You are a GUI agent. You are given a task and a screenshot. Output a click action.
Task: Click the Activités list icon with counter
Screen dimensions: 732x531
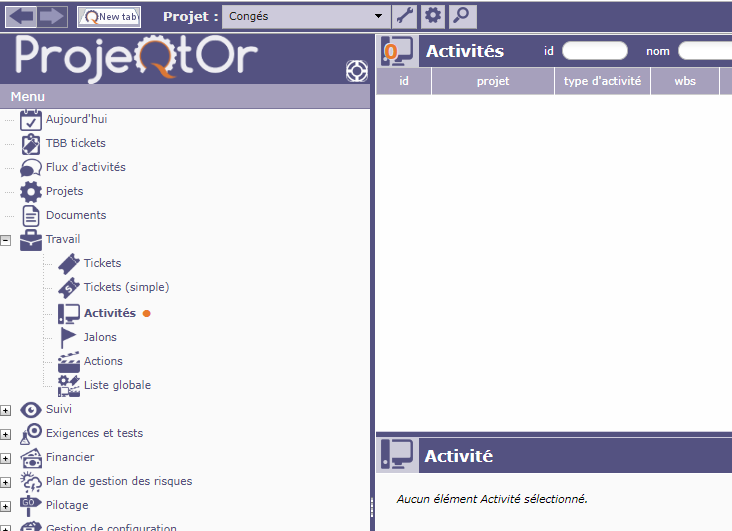pos(398,50)
